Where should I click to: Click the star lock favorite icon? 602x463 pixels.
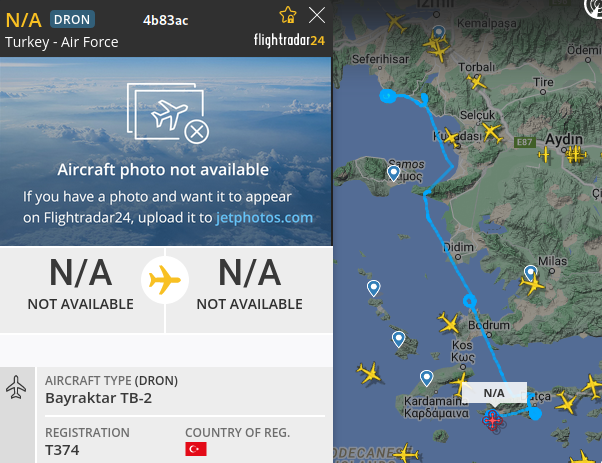[288, 15]
